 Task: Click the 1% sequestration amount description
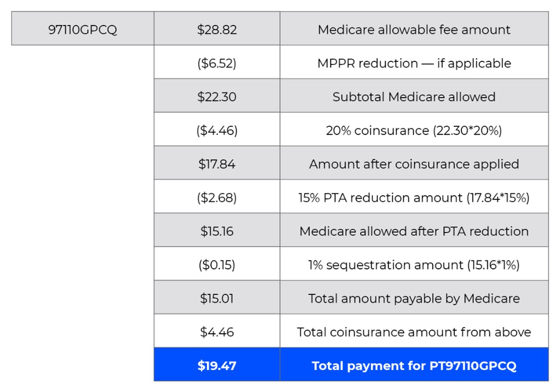click(x=414, y=265)
